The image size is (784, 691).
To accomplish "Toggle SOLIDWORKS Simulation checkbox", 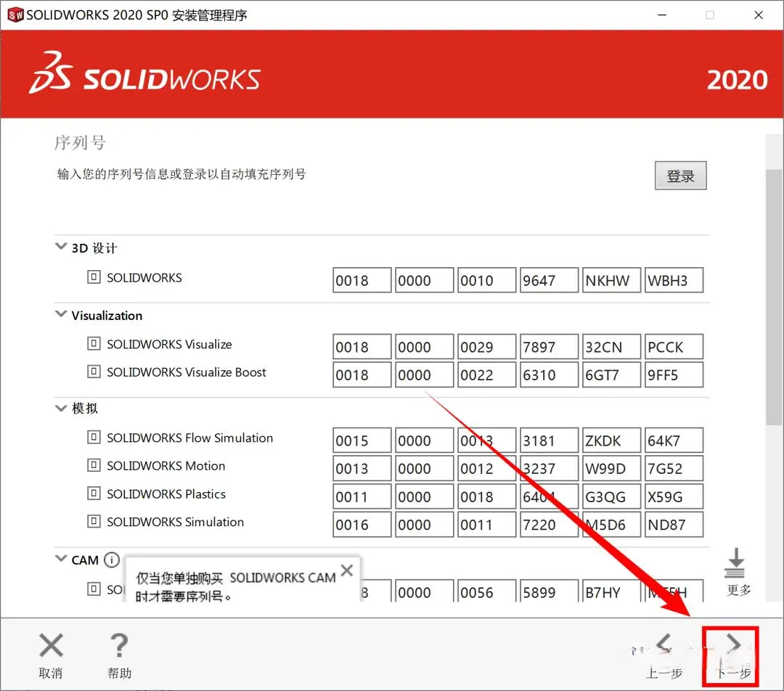I will pos(94,521).
